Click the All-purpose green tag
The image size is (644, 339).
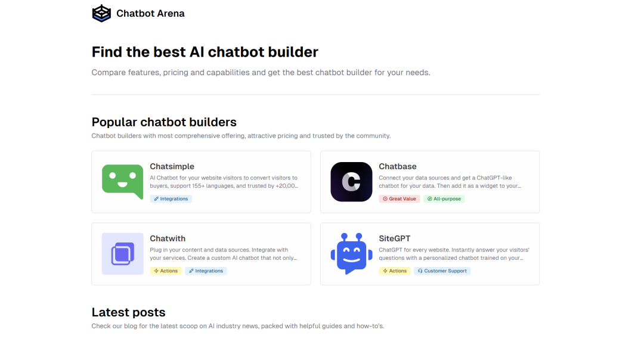(x=444, y=198)
